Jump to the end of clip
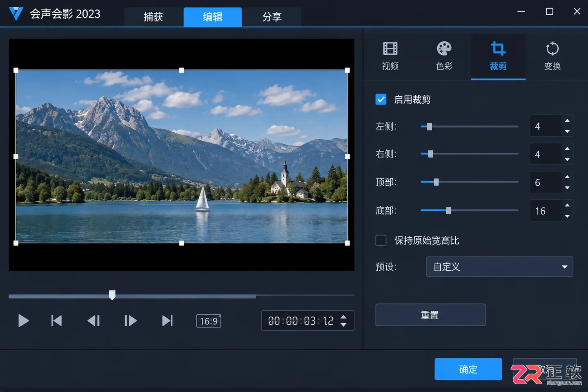 coord(167,321)
